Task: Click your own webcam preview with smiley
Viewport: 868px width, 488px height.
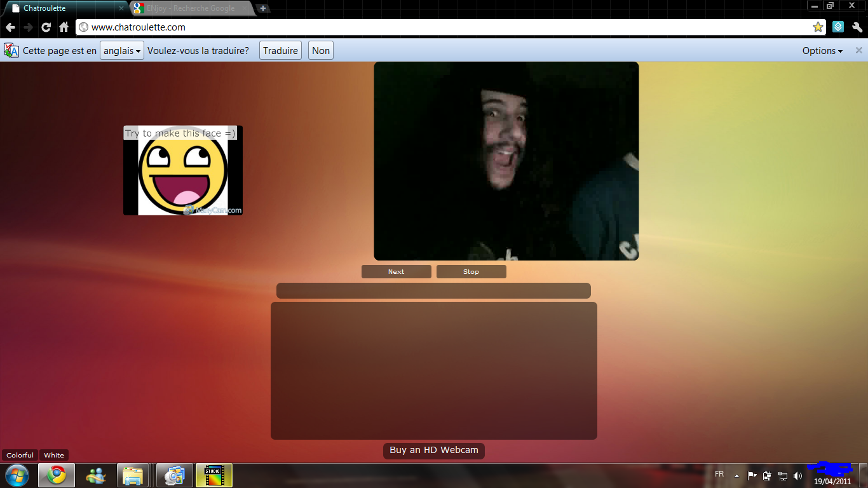Action: coord(183,170)
